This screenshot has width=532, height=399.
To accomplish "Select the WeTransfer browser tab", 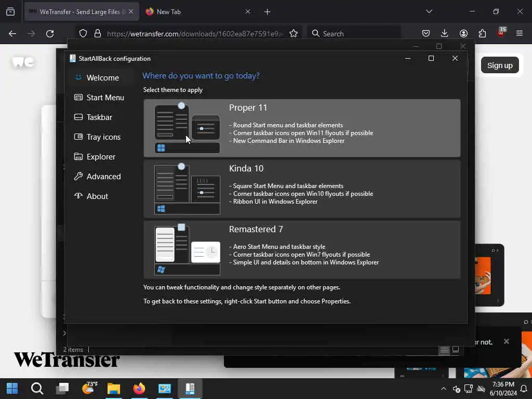I will tap(82, 11).
